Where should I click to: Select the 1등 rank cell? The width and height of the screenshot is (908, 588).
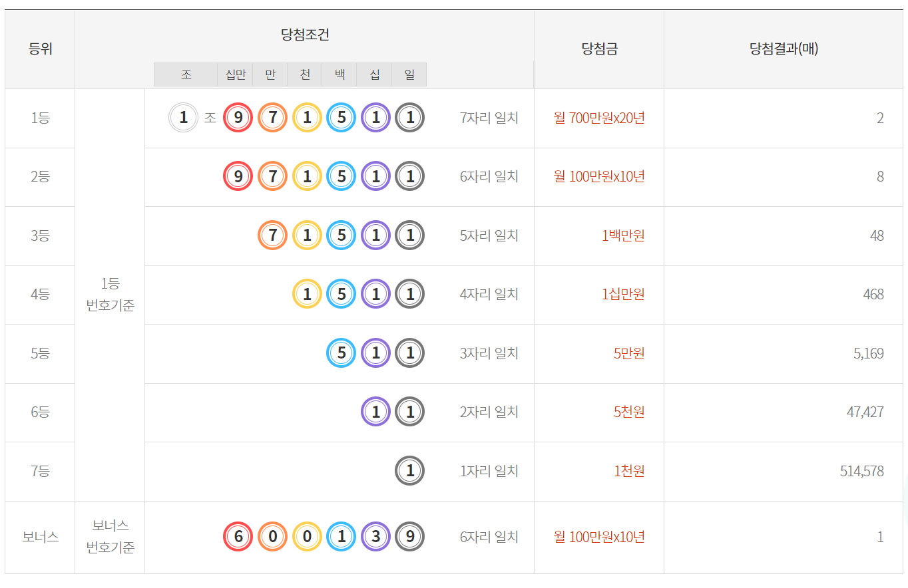click(x=40, y=118)
